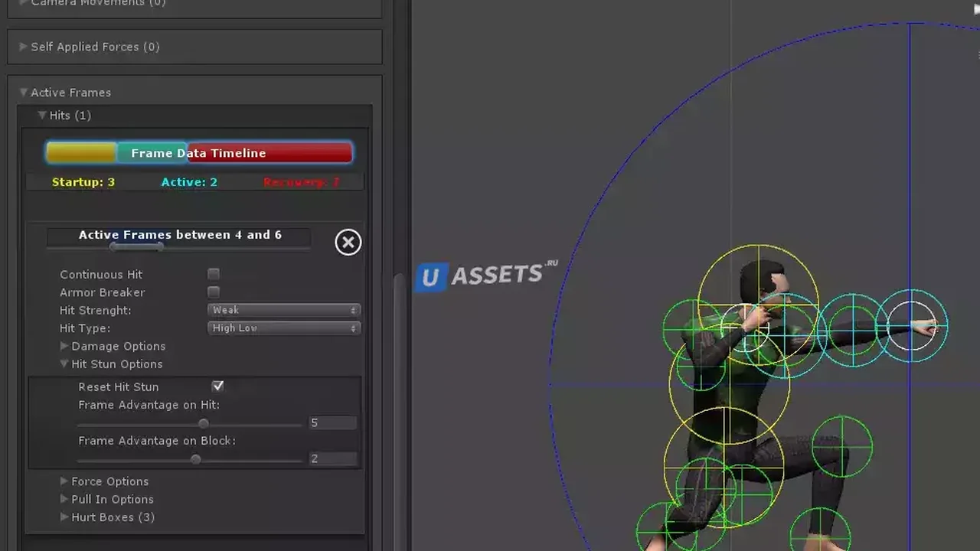The width and height of the screenshot is (980, 551).
Task: Click the Frame Advantage on Hit value field
Action: tap(332, 423)
